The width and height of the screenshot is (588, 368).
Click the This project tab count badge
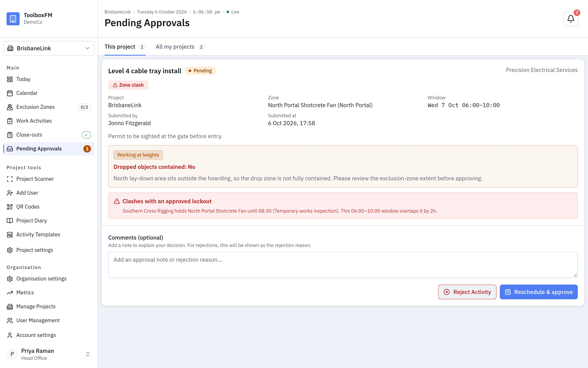click(x=142, y=47)
